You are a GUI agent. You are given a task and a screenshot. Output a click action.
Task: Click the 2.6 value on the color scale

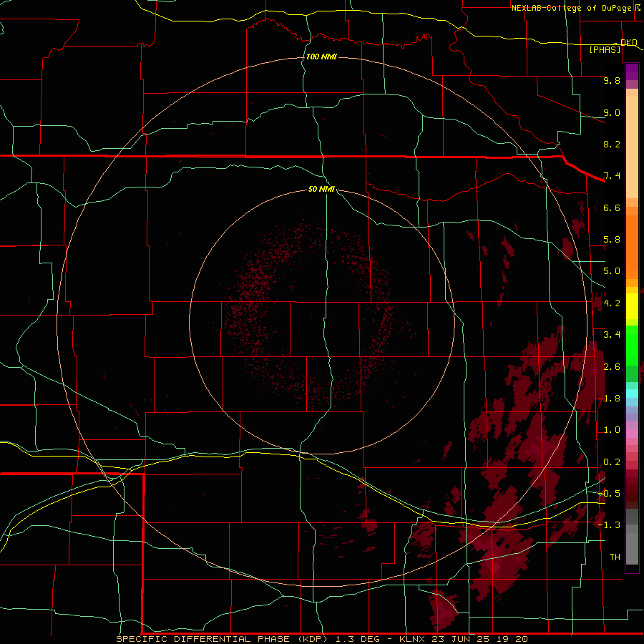tap(612, 367)
